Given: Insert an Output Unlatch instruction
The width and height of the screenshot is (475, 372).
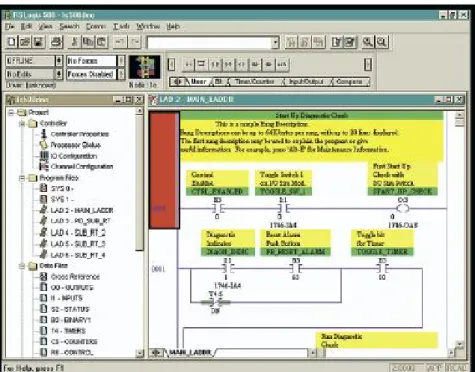Looking at the screenshot, I should pos(268,64).
